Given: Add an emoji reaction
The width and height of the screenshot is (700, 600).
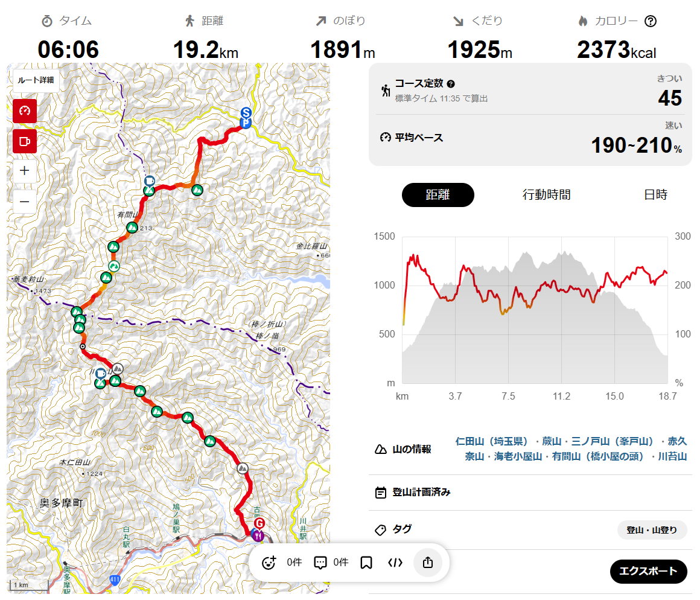Looking at the screenshot, I should pyautogui.click(x=269, y=563).
